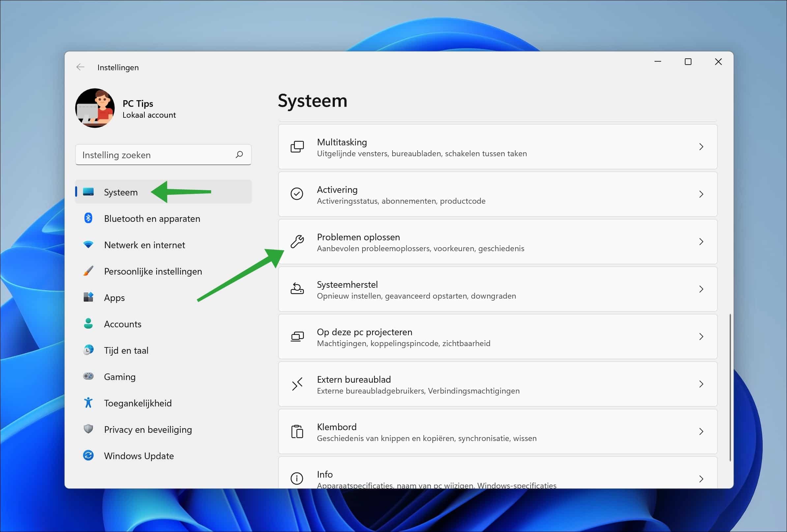
Task: Open Netwerk en internet via its Wi-Fi icon
Action: pyautogui.click(x=89, y=245)
